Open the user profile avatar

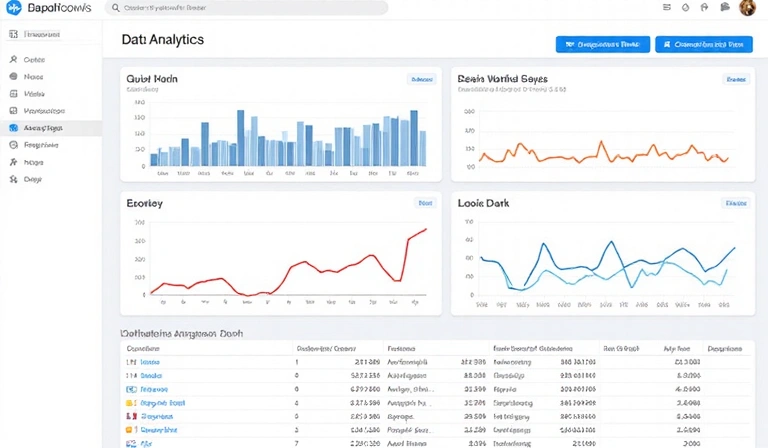click(x=747, y=8)
